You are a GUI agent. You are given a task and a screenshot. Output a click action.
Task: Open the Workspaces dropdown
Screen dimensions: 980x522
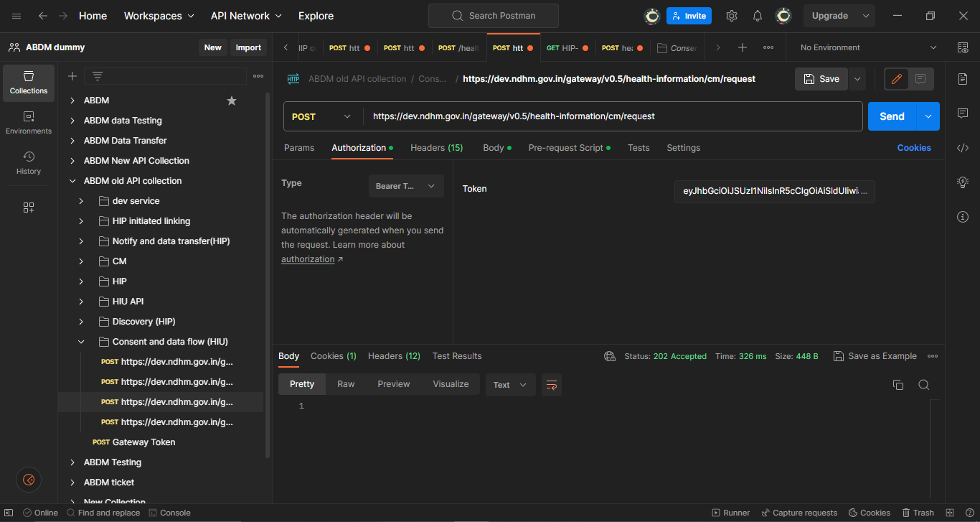tap(159, 16)
